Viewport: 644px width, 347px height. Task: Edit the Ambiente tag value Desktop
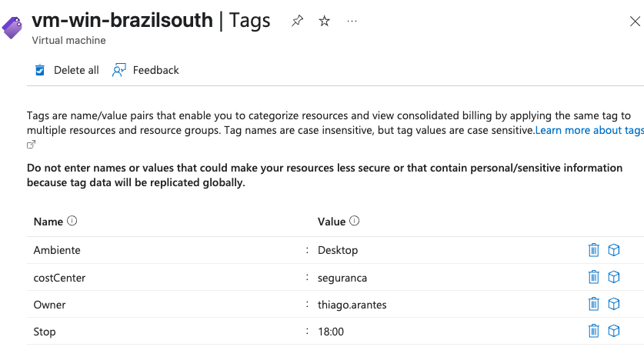pyautogui.click(x=338, y=250)
